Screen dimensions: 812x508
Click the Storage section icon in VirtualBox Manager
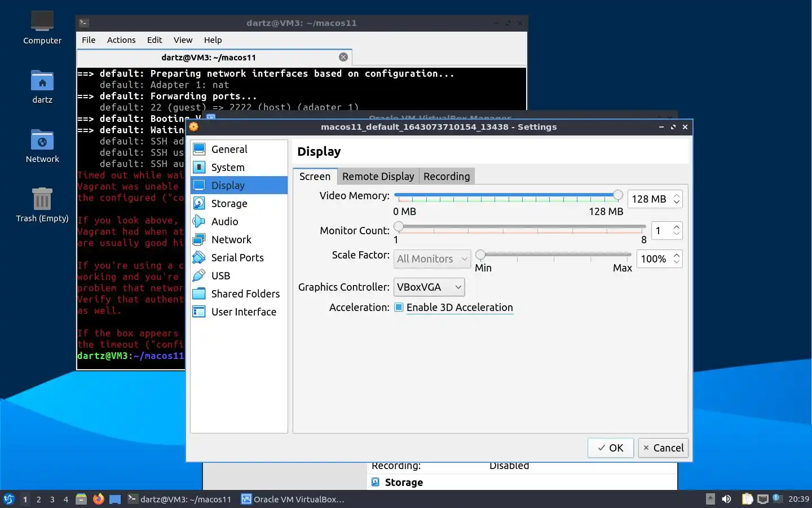(x=376, y=482)
